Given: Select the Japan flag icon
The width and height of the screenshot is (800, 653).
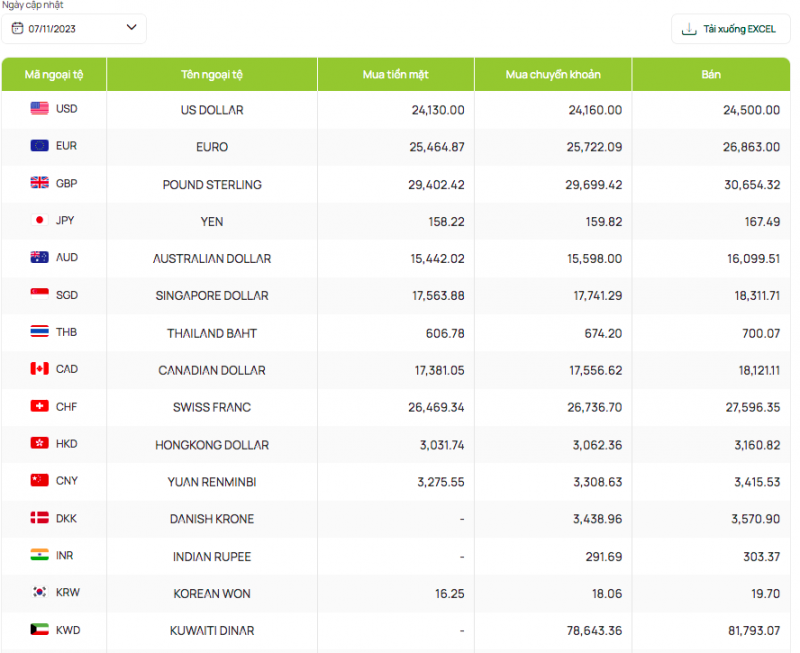Looking at the screenshot, I should (x=40, y=220).
